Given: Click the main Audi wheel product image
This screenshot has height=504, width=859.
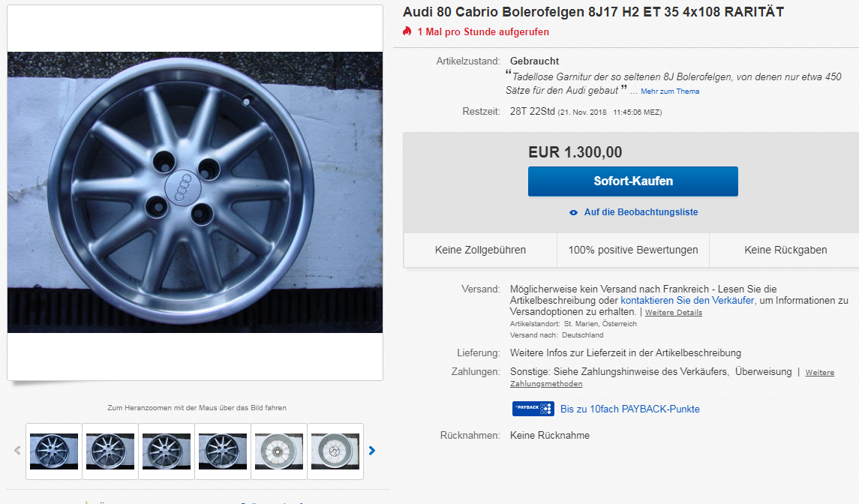Looking at the screenshot, I should coord(195,192).
